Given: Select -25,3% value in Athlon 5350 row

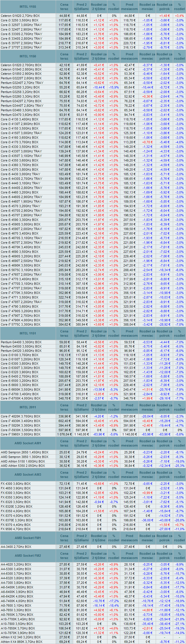Looking at the screenshot, I should point(179,466).
